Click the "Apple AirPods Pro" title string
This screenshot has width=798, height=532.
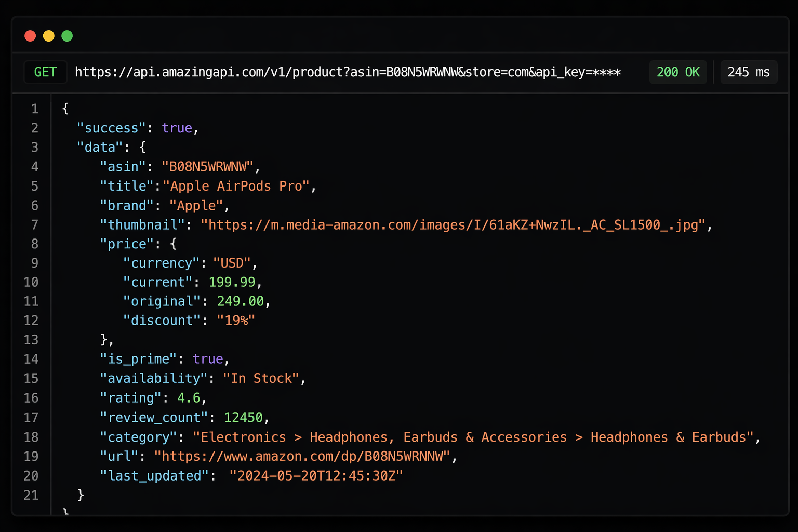[236, 186]
